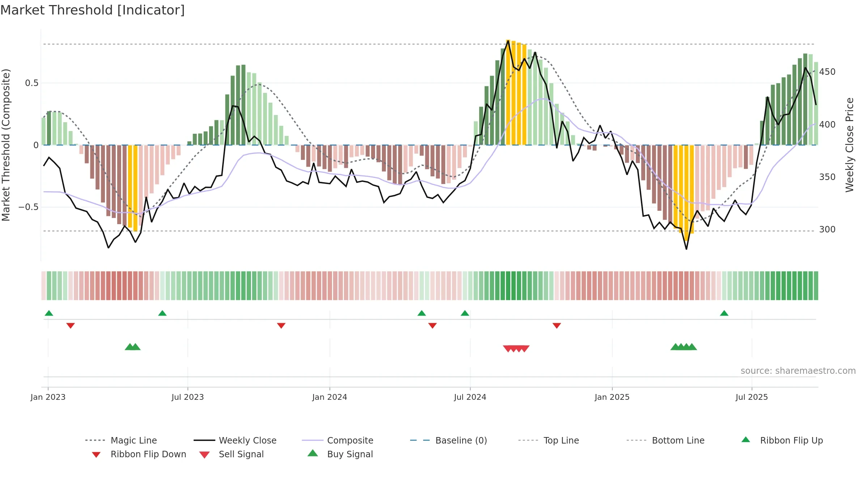Click the 450 right axis price label

pyautogui.click(x=827, y=72)
